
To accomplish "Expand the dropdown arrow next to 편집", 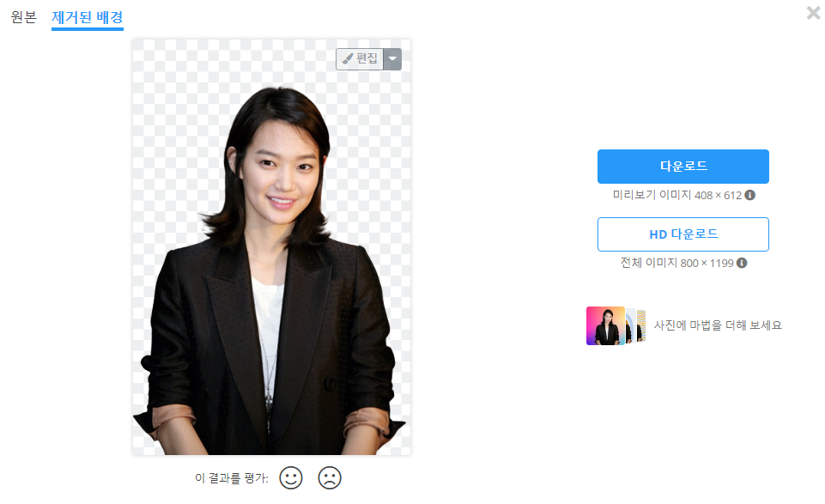I will (392, 59).
